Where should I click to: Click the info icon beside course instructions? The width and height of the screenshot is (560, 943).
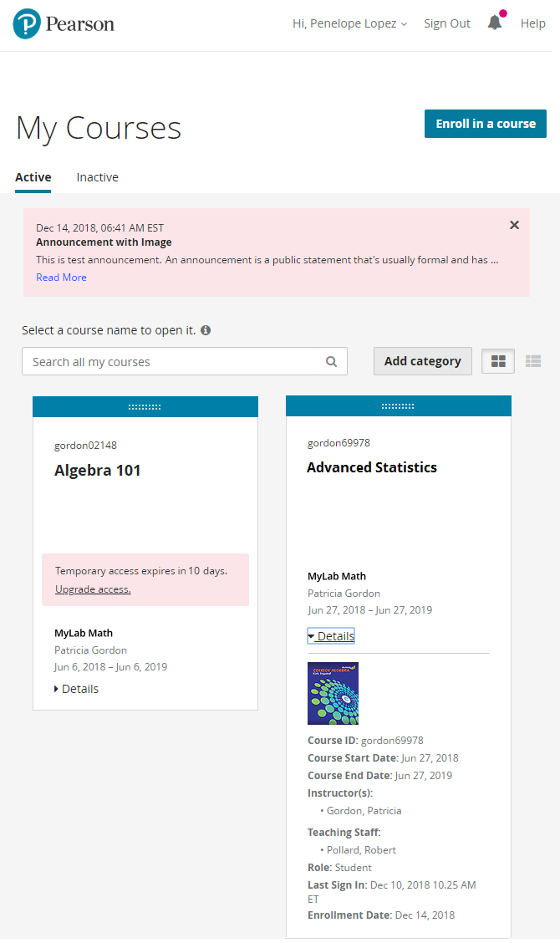(206, 330)
